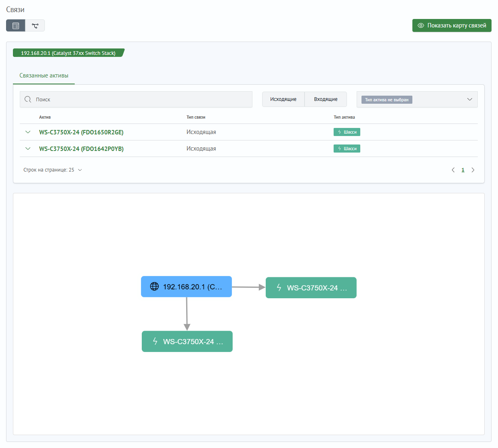Image resolution: width=498 pixels, height=448 pixels.
Task: Click the eye icon on the map button
Action: click(x=420, y=25)
